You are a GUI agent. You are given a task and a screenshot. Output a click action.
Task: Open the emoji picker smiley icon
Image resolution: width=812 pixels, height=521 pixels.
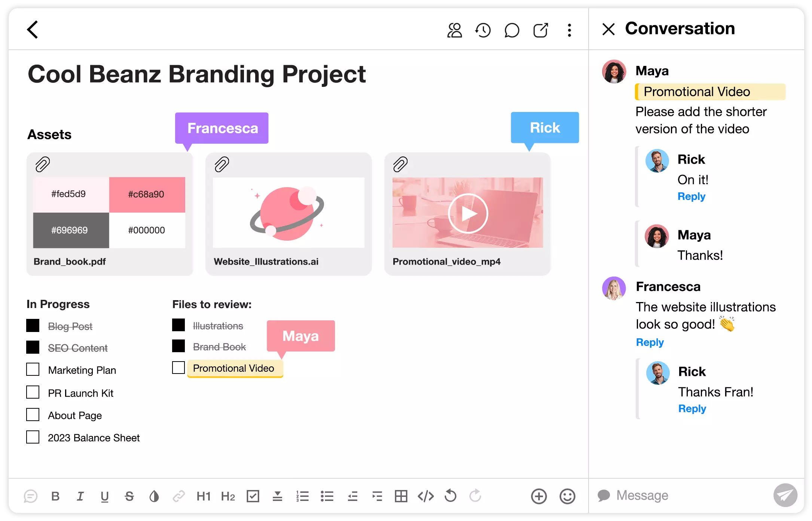coord(567,496)
